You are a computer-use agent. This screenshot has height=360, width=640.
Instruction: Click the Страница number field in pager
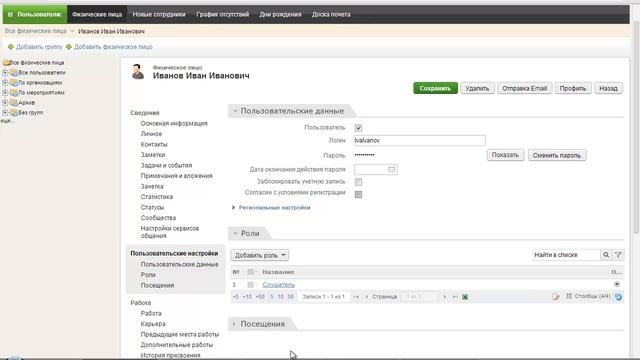tap(420, 297)
